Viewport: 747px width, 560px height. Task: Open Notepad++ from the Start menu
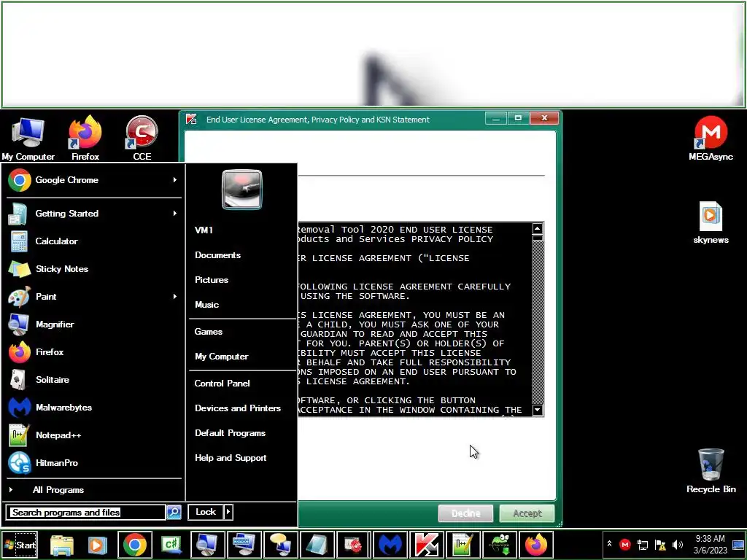click(93, 435)
